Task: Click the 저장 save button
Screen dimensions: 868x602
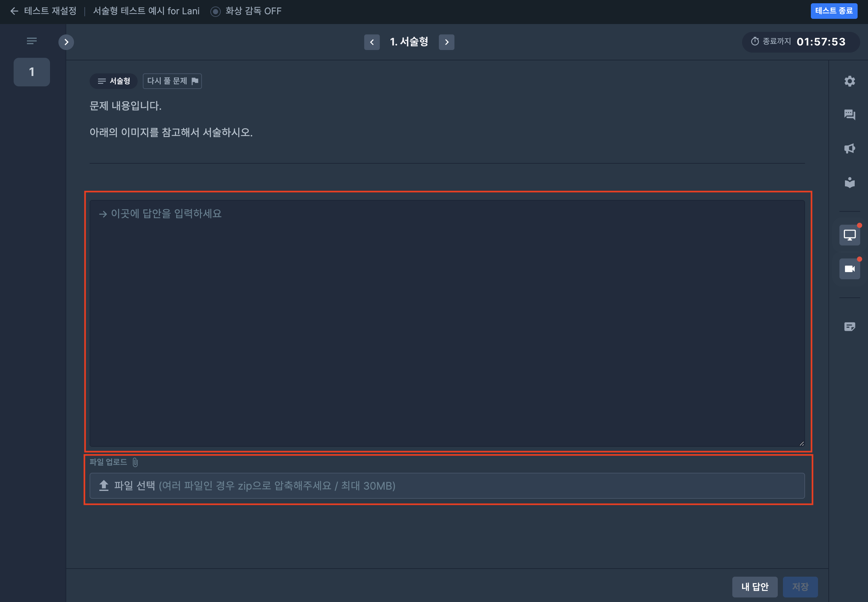Action: click(800, 586)
